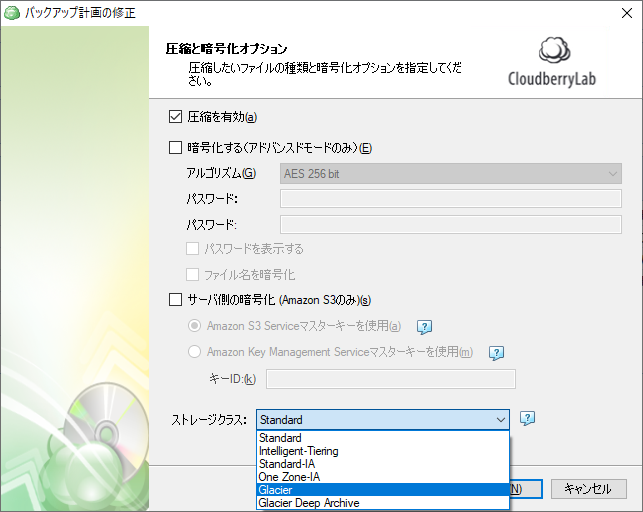Click the ストレージクラス: label

point(209,420)
